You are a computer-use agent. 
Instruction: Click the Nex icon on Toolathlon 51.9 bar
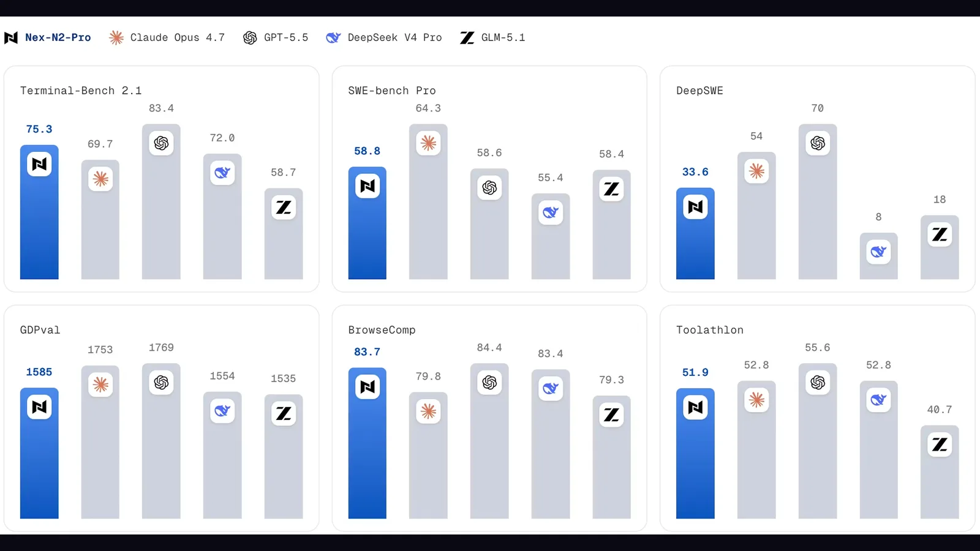(x=695, y=407)
